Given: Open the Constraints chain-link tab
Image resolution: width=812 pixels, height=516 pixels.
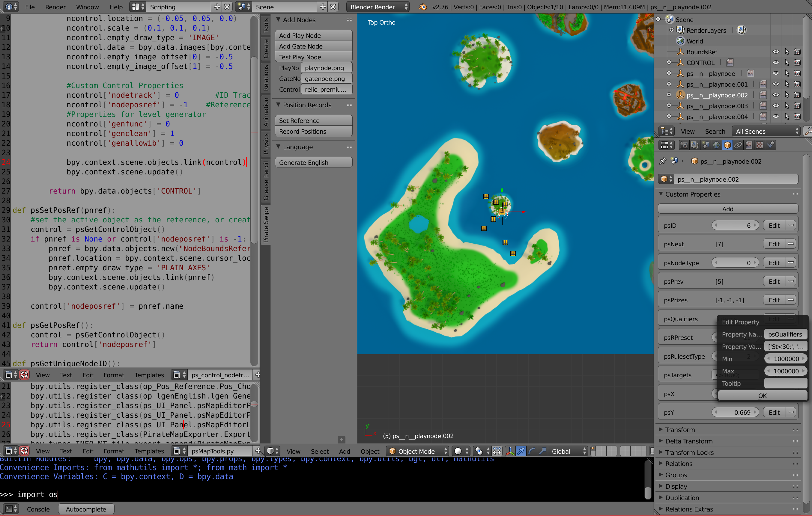Looking at the screenshot, I should pos(738,145).
